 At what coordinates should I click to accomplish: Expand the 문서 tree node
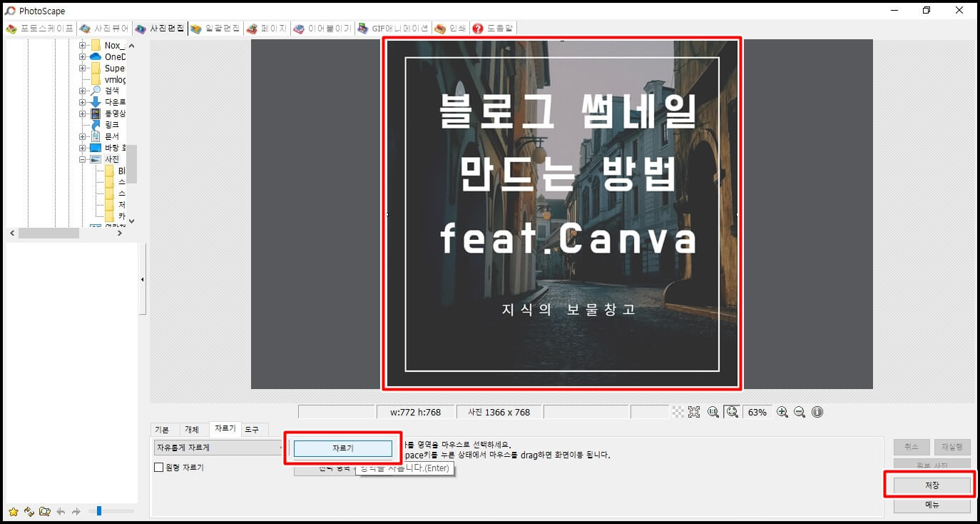(x=82, y=136)
